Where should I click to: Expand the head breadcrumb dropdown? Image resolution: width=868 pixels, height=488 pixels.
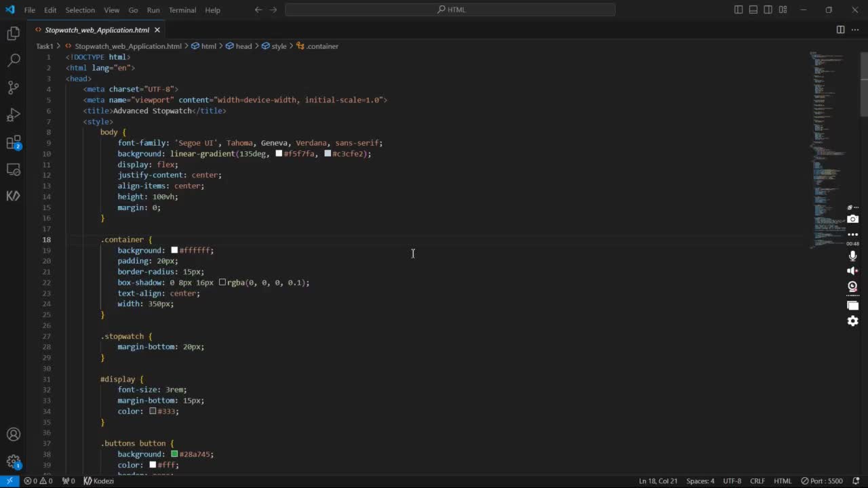(x=243, y=46)
